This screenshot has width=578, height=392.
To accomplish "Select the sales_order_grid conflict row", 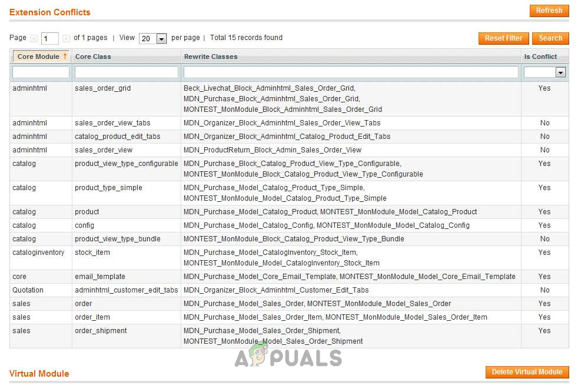I will point(265,98).
